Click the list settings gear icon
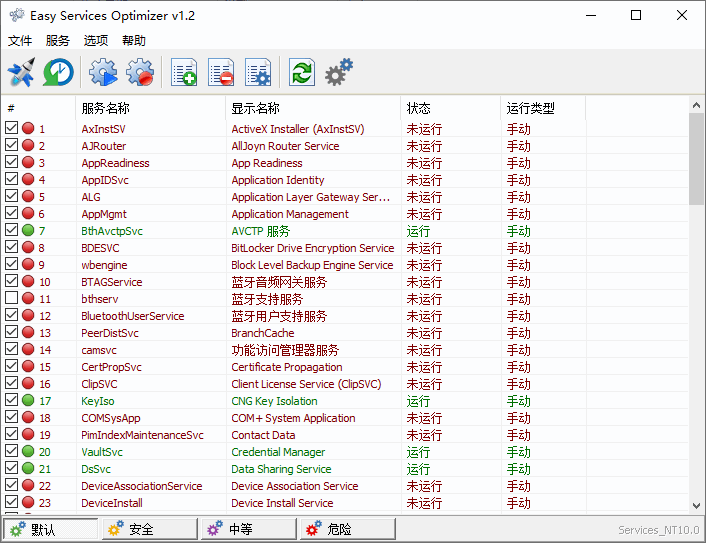Image resolution: width=706 pixels, height=543 pixels. click(258, 72)
